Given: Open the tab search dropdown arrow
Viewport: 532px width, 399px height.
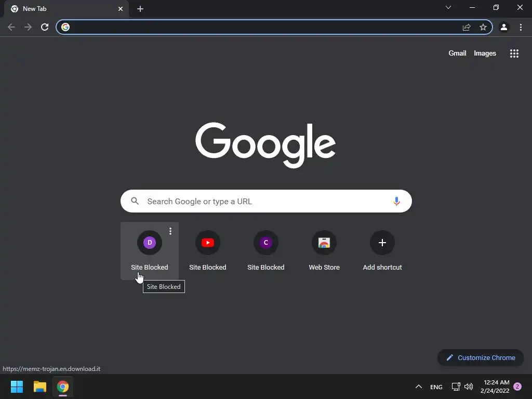Looking at the screenshot, I should pos(448,7).
